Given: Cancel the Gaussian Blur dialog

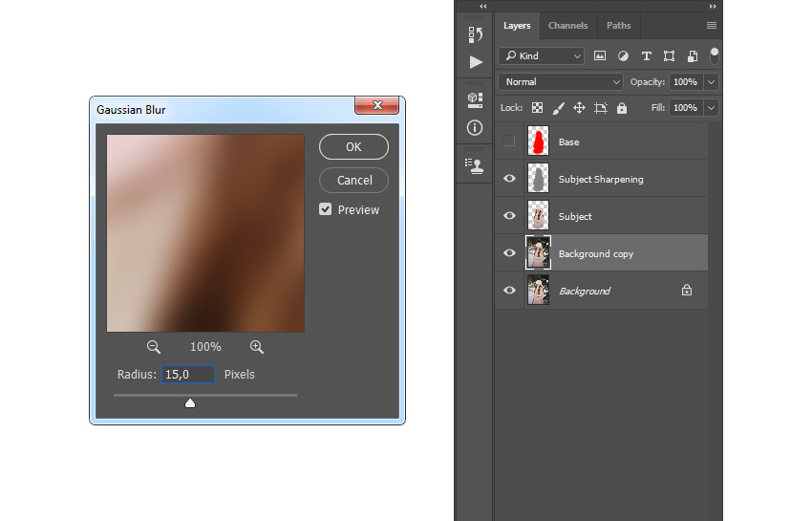Looking at the screenshot, I should coord(354,180).
